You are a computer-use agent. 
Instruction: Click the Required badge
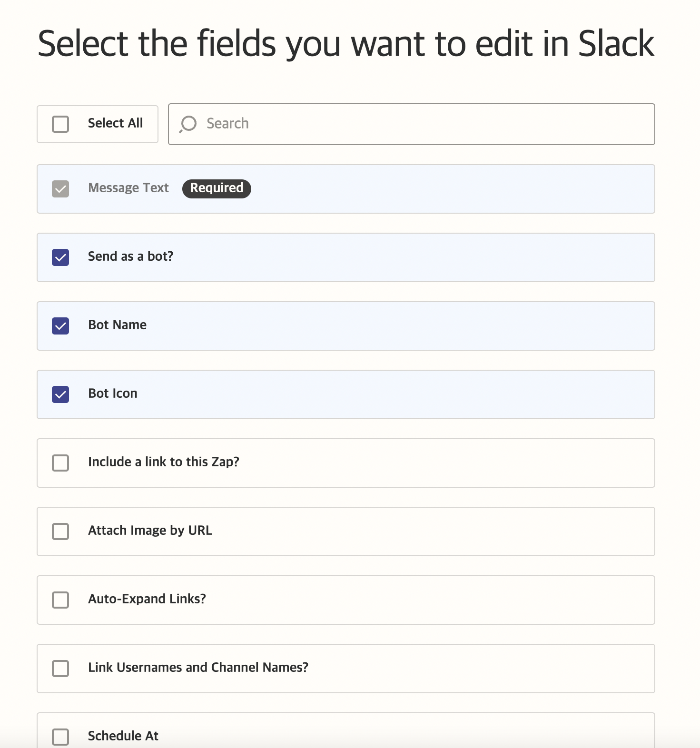tap(217, 188)
